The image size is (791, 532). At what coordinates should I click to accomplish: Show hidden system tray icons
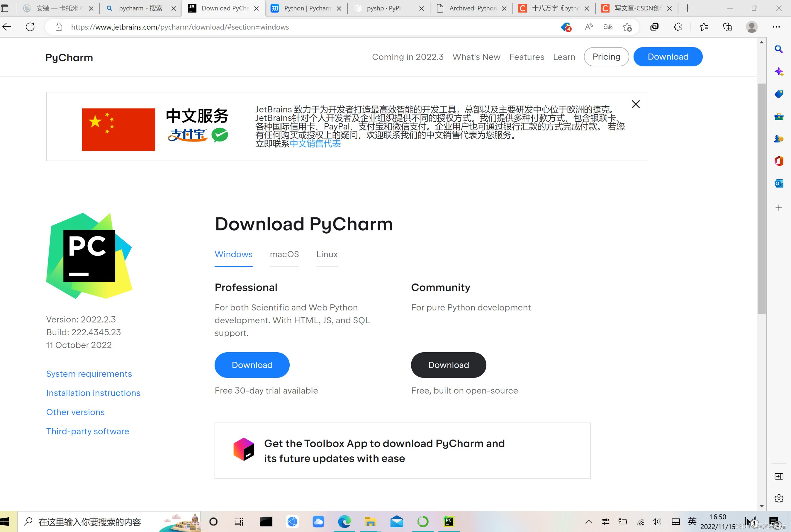(x=589, y=522)
